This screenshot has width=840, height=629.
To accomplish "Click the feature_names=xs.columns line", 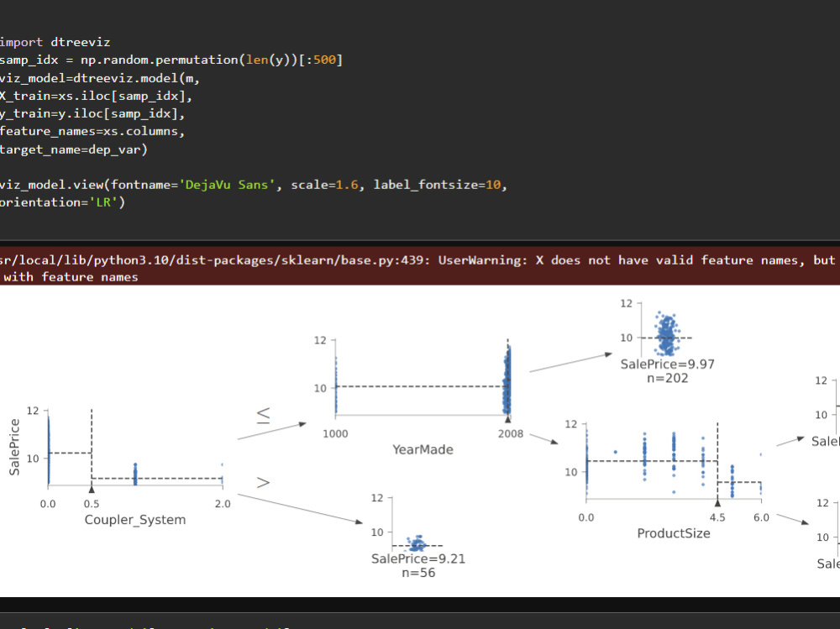I will point(92,131).
